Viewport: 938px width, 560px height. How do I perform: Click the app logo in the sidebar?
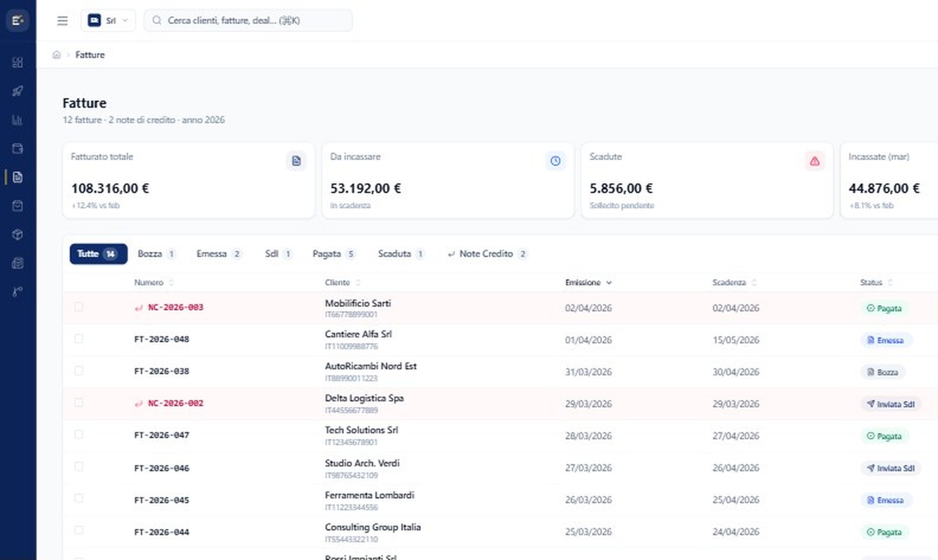coord(17,21)
